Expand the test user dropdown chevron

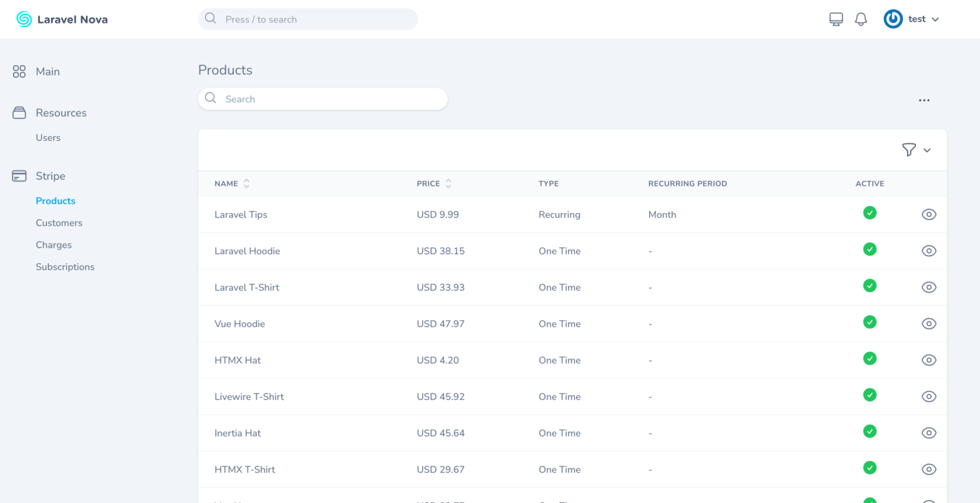(x=935, y=19)
